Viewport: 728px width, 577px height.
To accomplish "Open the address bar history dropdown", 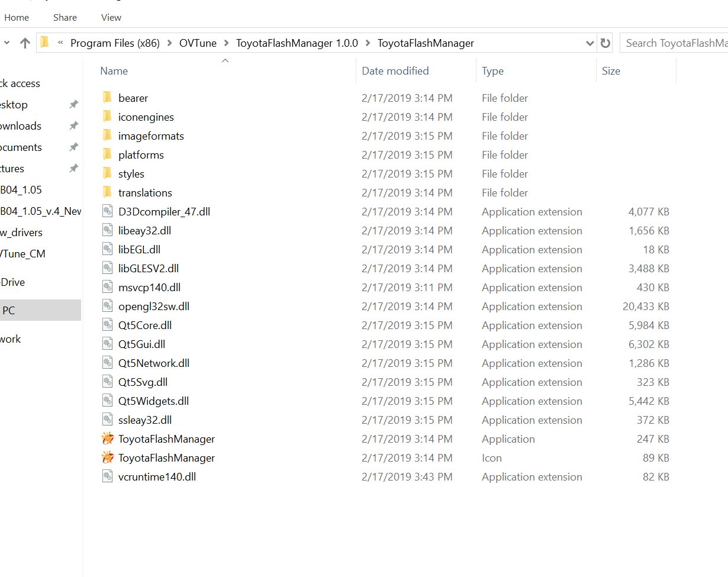I will click(590, 43).
